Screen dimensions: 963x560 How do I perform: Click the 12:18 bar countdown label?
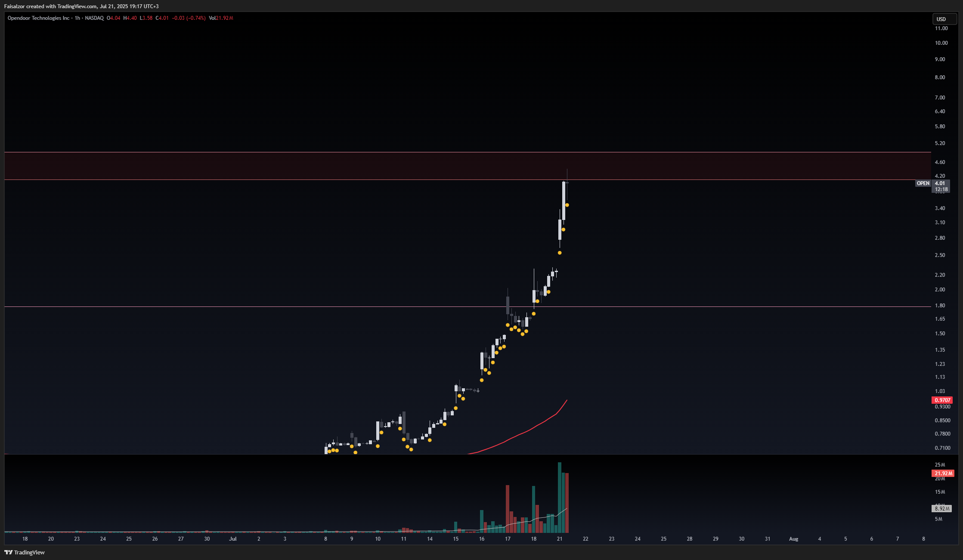tap(941, 189)
